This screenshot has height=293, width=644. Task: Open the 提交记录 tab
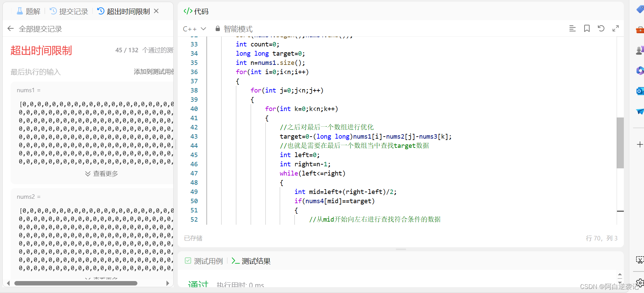click(x=69, y=11)
